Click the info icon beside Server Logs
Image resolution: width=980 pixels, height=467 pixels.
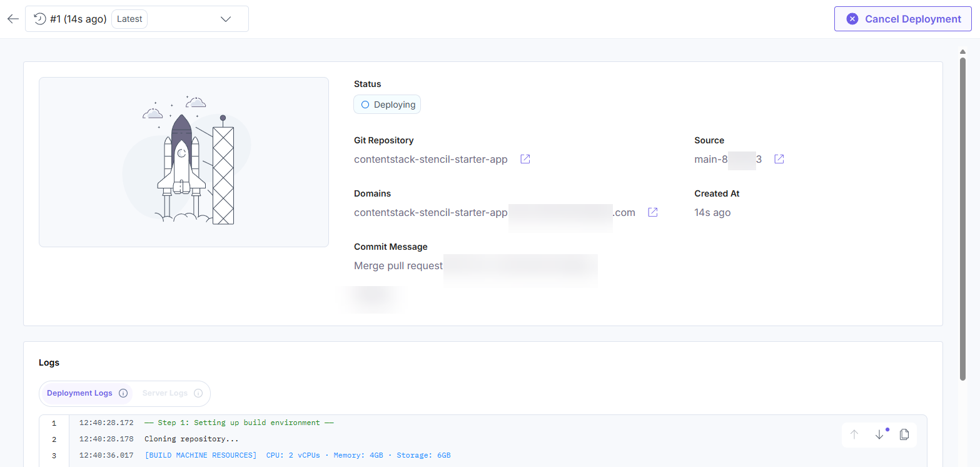[199, 393]
